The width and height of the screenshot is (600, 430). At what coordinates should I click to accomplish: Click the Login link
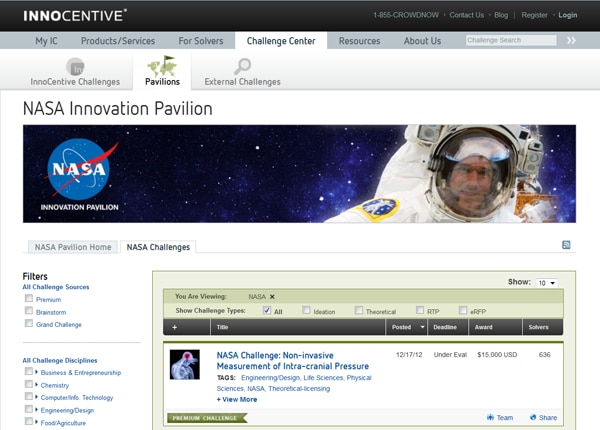(567, 15)
